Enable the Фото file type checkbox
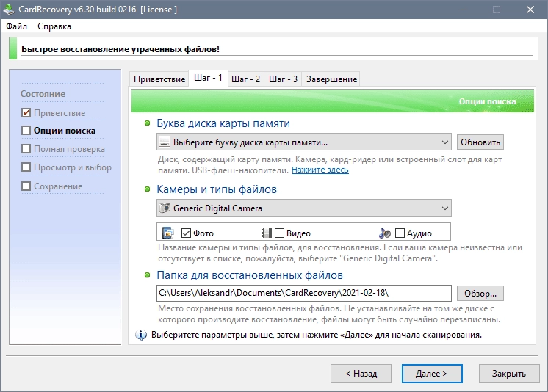The image size is (548, 392). (186, 233)
